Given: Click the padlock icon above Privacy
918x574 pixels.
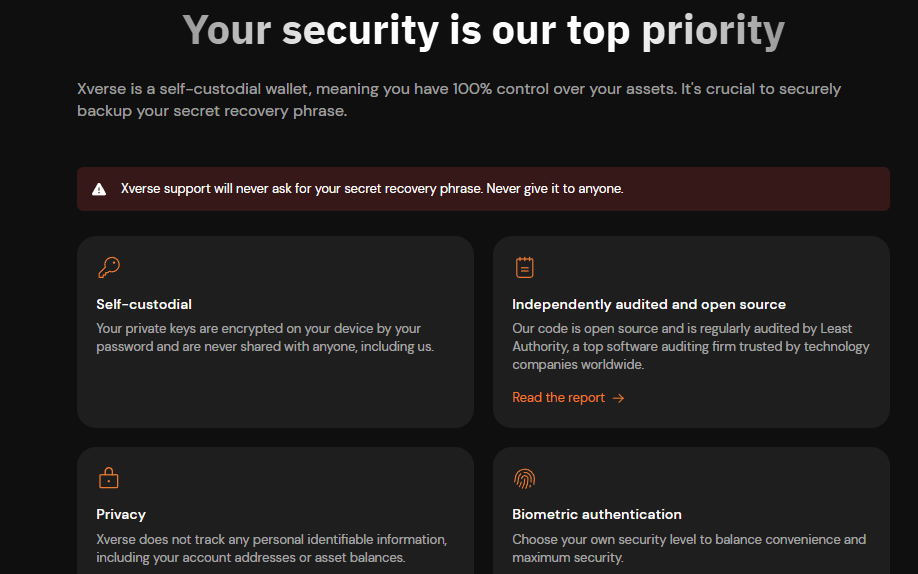Looking at the screenshot, I should [108, 478].
